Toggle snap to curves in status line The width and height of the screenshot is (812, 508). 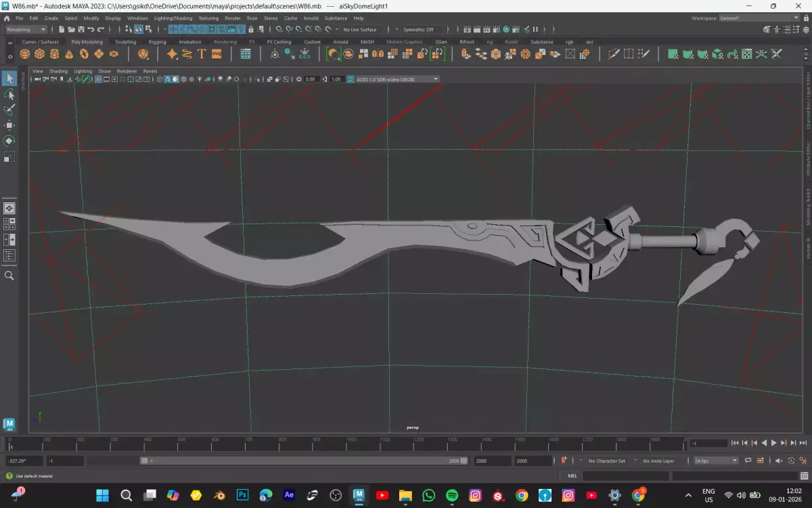click(289, 30)
